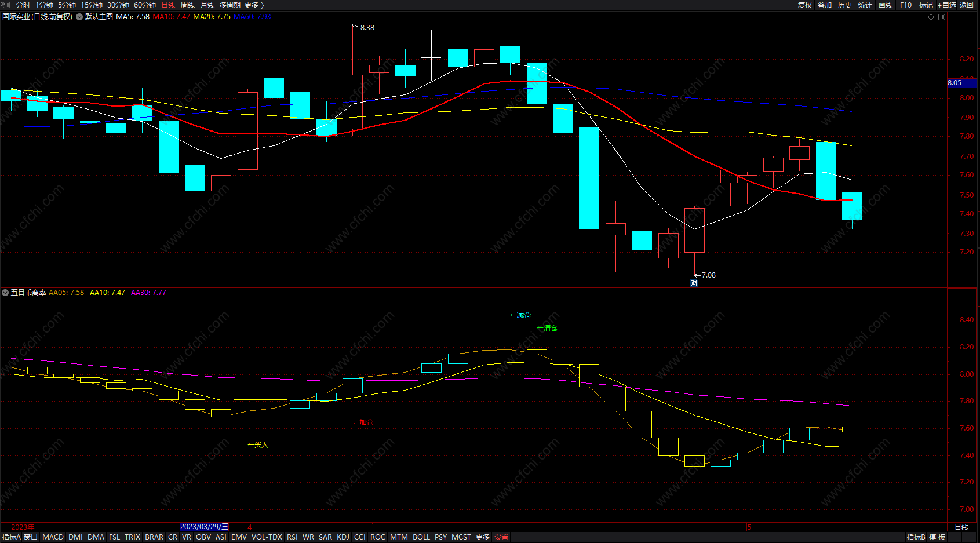Select the BOLL indicator
Viewport: 980px width, 543px height.
click(x=421, y=537)
